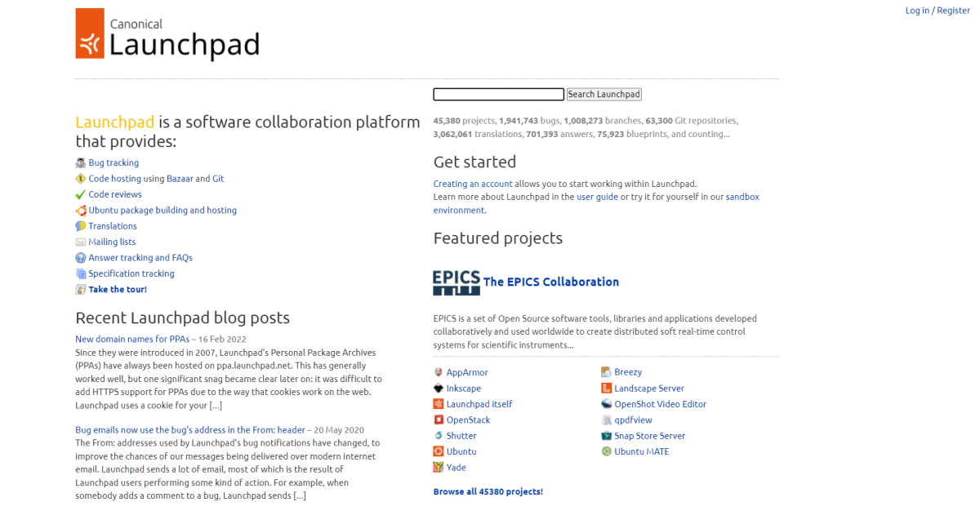Click the Landscape Server project icon
Viewport: 980px width, 511px height.
(607, 389)
